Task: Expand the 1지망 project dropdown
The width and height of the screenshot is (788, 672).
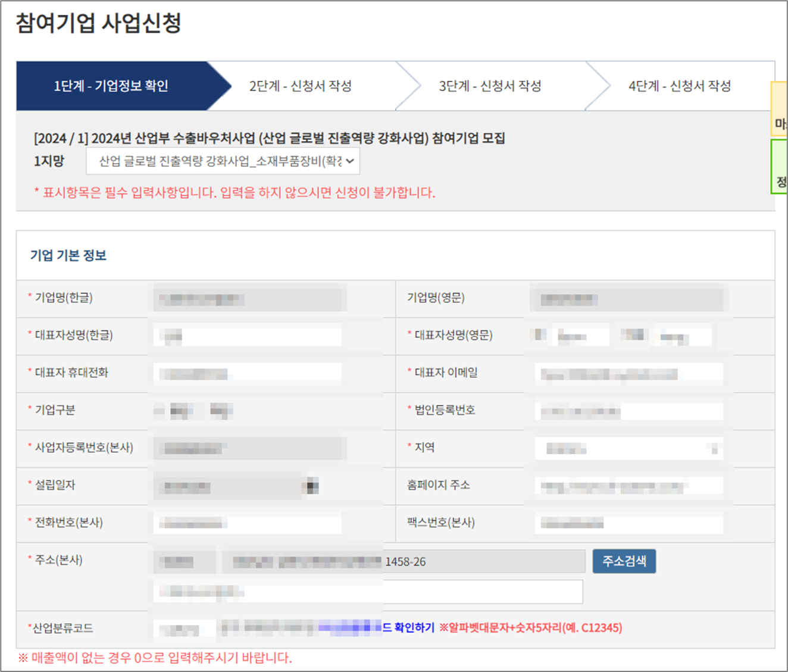Action: [x=223, y=161]
